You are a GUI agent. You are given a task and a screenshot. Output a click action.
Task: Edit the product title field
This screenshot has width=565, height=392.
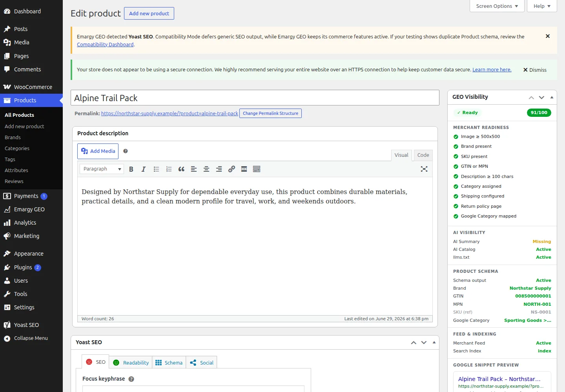pos(255,98)
